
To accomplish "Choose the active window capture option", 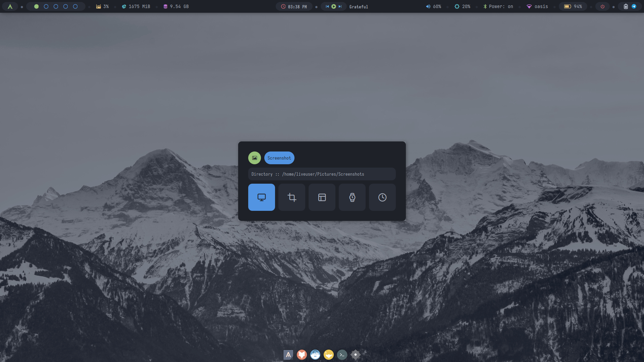I will point(322,197).
